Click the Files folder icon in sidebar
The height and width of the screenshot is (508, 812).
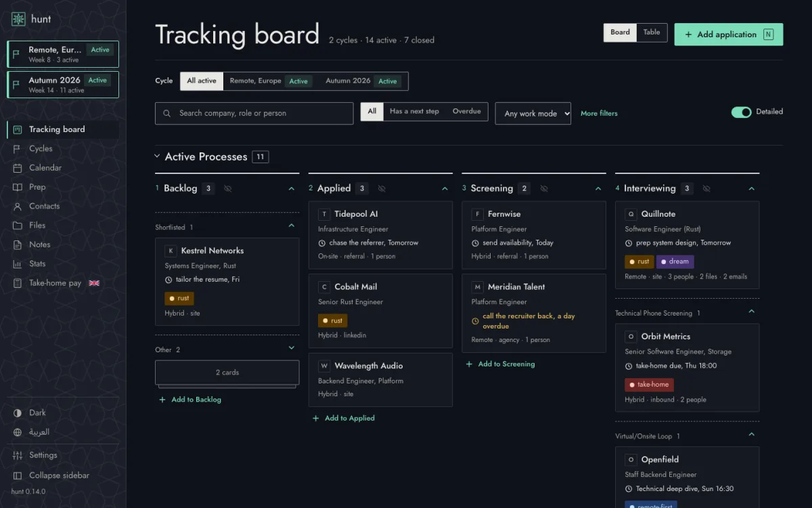coord(17,226)
